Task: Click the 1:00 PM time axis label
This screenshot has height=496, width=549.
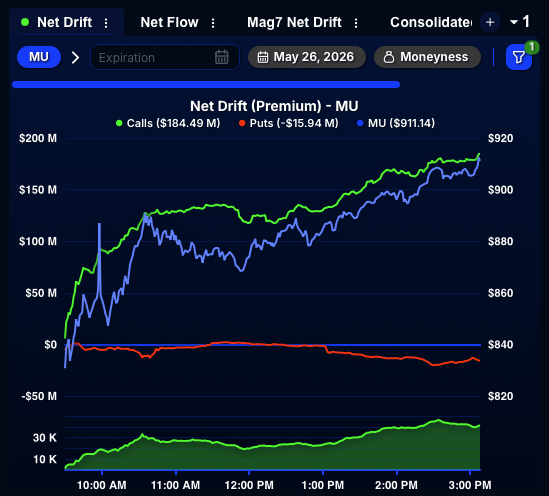Action: click(323, 485)
